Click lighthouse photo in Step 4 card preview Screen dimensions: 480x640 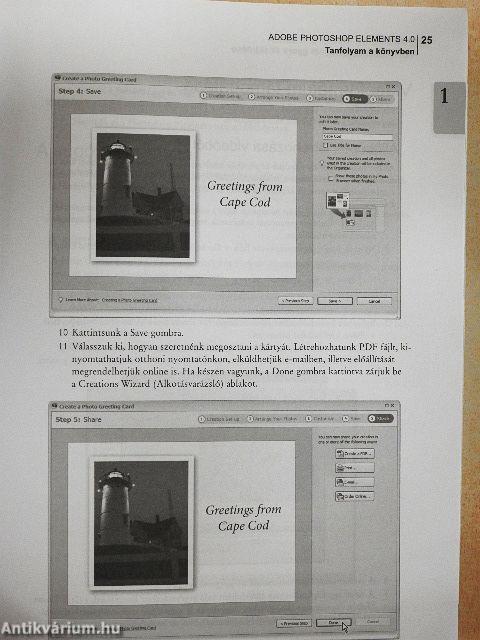tap(143, 196)
